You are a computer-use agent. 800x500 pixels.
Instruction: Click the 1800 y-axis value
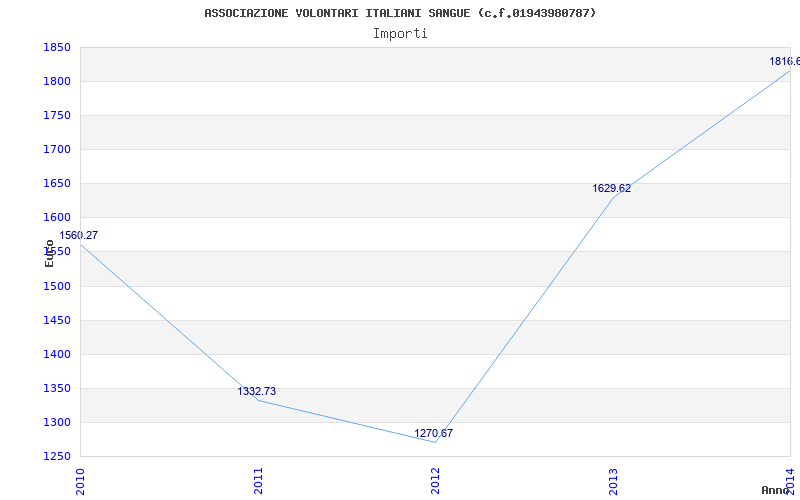(x=57, y=82)
